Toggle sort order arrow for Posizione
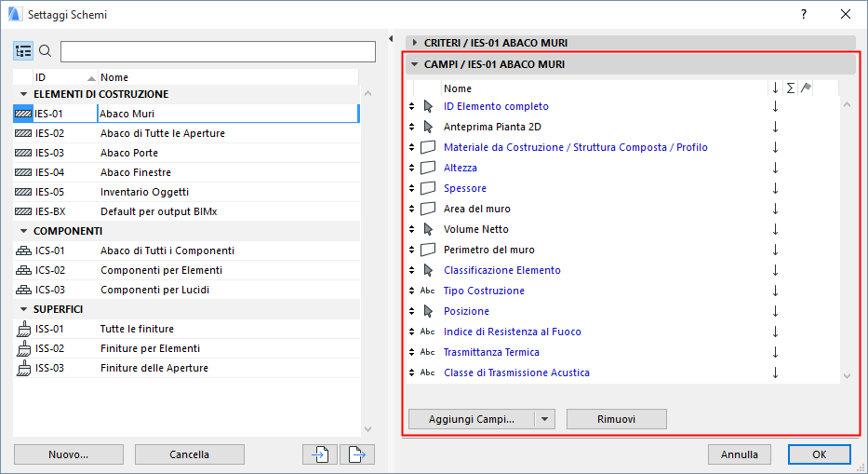Viewport: 868px width, 474px height. (x=775, y=311)
